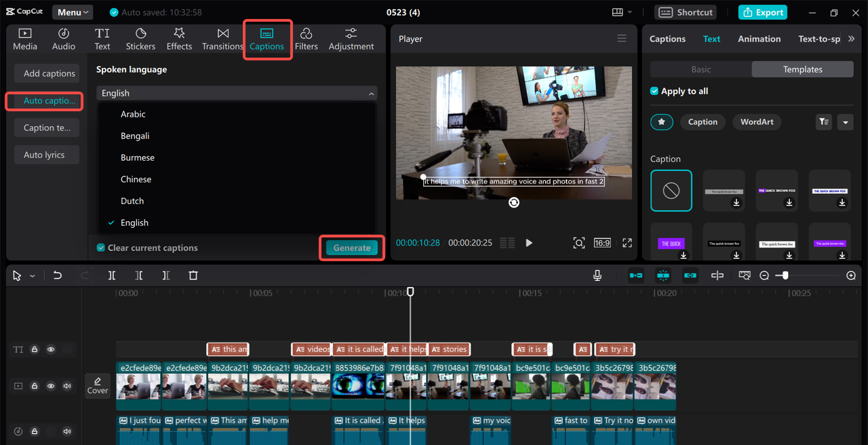Select the favorites star filter
Viewport: 868px width, 445px height.
662,122
